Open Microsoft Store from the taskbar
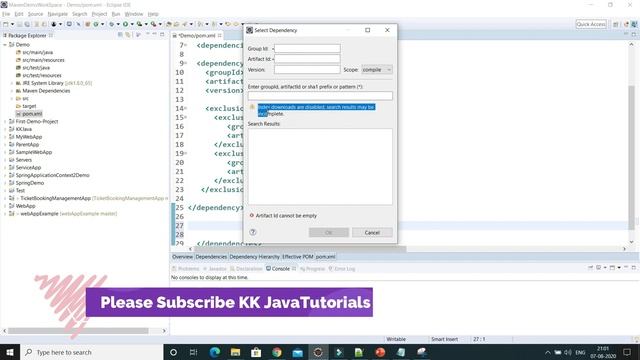 point(256,352)
